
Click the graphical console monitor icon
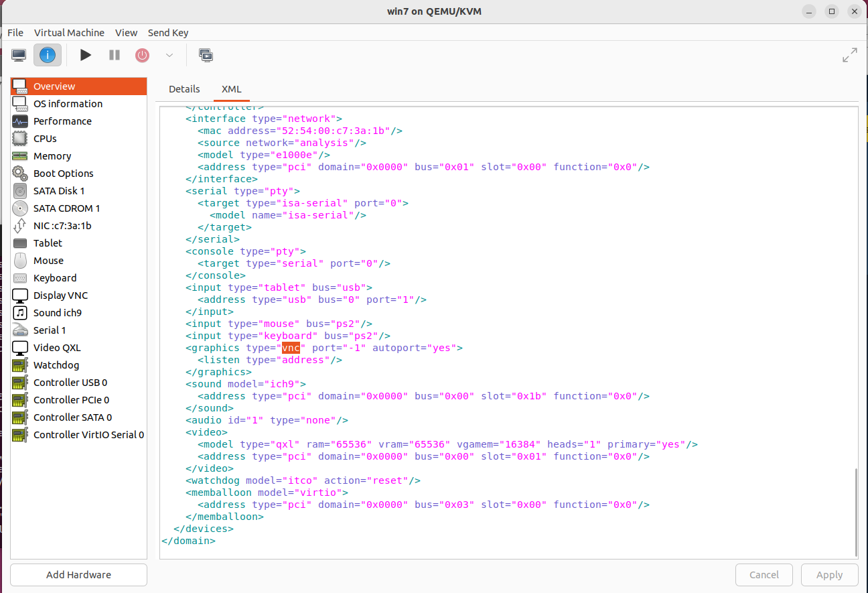pyautogui.click(x=19, y=55)
